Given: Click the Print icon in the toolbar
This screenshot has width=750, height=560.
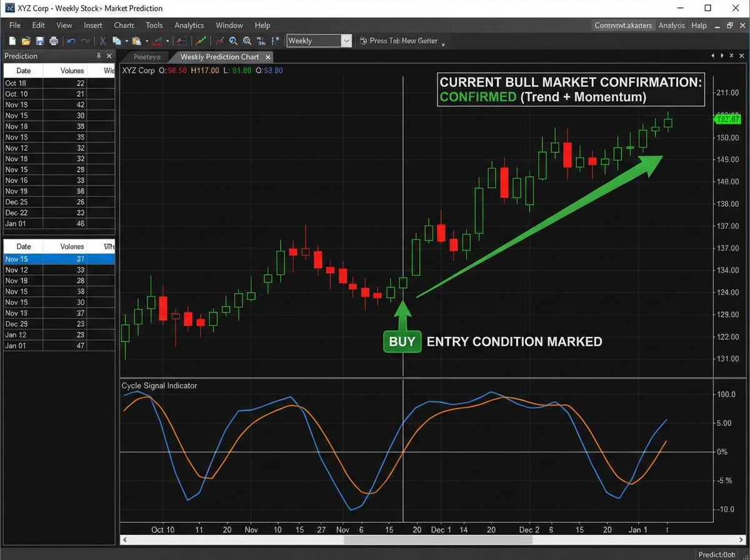Looking at the screenshot, I should coord(54,41).
